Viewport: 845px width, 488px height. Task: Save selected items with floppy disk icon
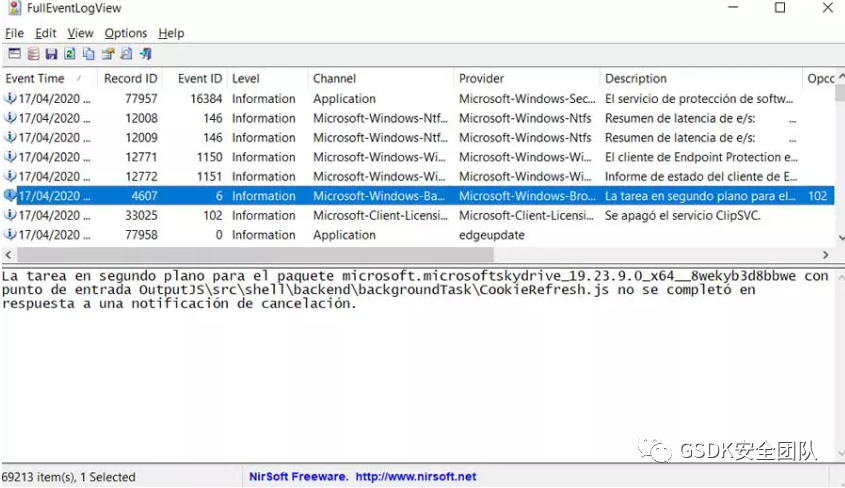[x=51, y=53]
